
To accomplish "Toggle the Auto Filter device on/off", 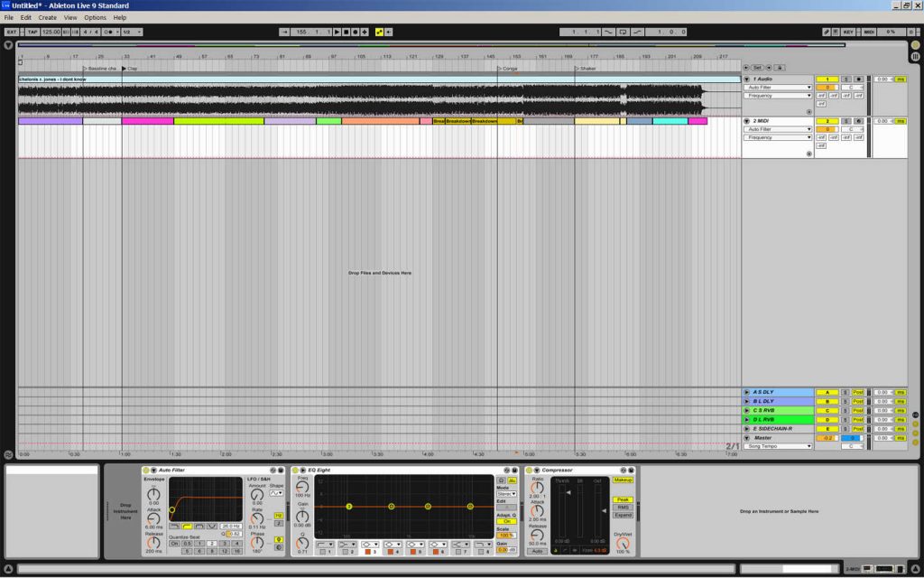I will pyautogui.click(x=145, y=471).
